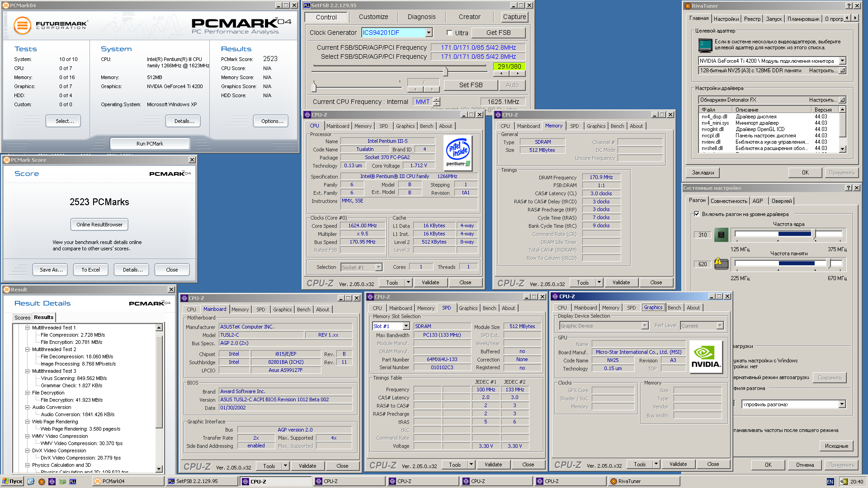Viewport: 868px width, 488px height.
Task: Click the memory chip warning icon
Action: tap(721, 263)
